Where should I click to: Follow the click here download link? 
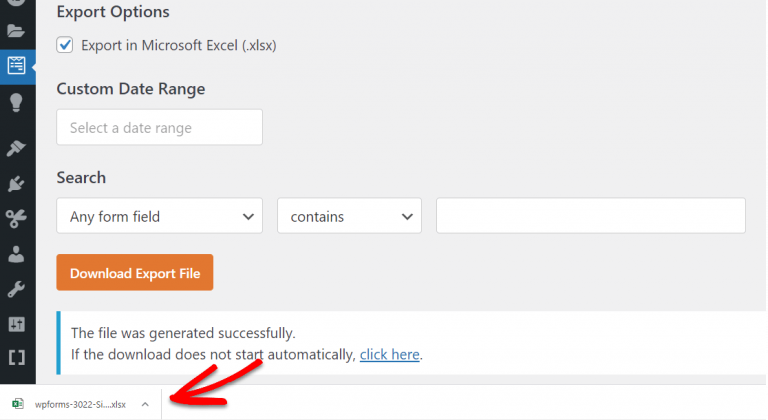pyautogui.click(x=389, y=354)
